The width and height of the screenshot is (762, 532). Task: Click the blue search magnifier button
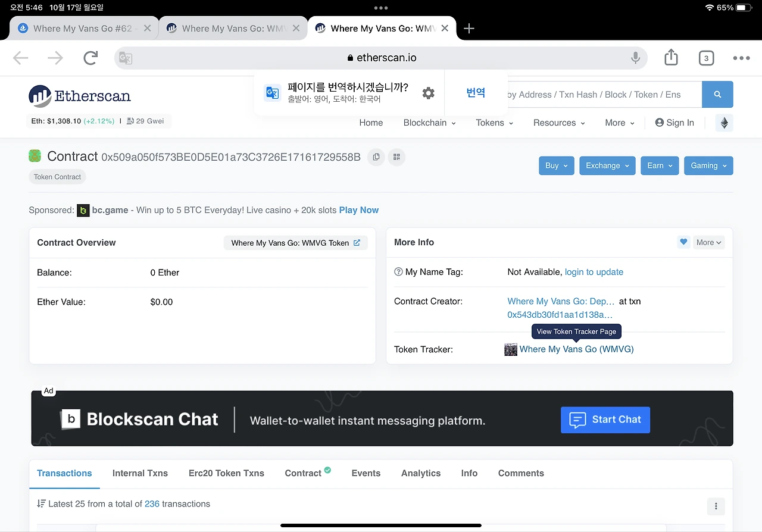717,94
